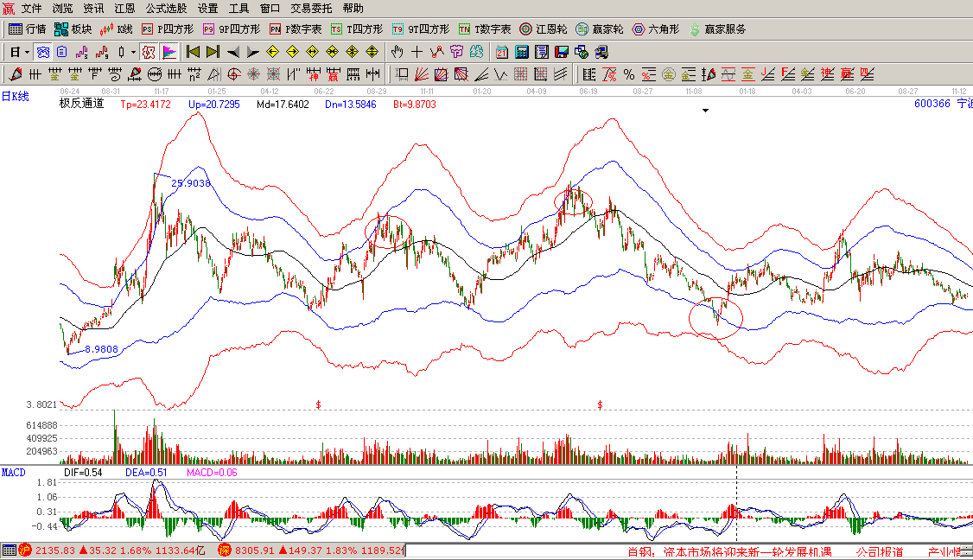The width and height of the screenshot is (973, 560).
Task: Toggle the pressed 极 channel indicator button
Action: click(149, 51)
